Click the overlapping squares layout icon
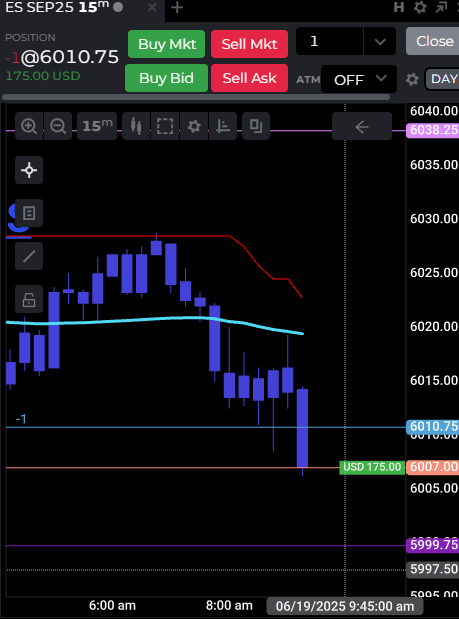 [x=256, y=126]
